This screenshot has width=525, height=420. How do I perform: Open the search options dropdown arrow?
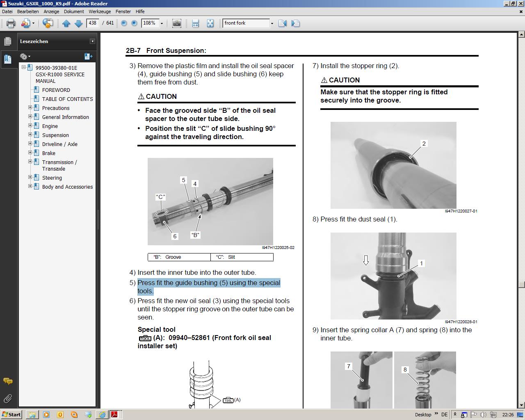[x=272, y=23]
